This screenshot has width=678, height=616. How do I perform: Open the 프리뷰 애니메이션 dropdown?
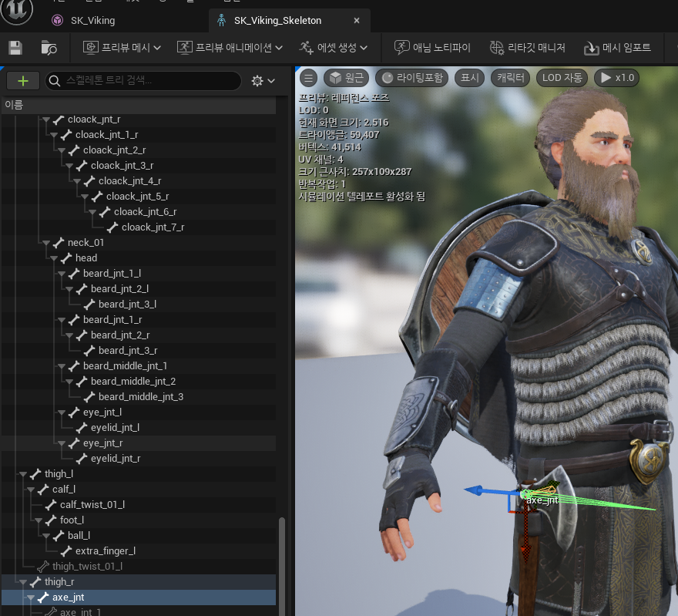pyautogui.click(x=230, y=48)
